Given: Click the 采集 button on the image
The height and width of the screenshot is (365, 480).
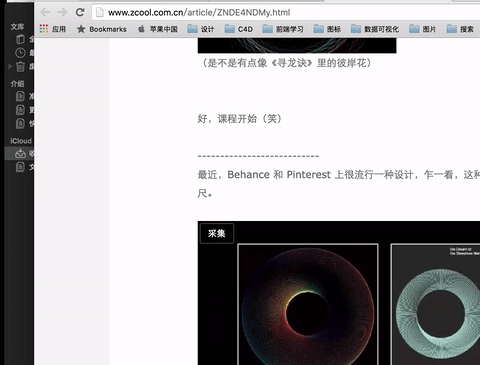Looking at the screenshot, I should pos(217,233).
